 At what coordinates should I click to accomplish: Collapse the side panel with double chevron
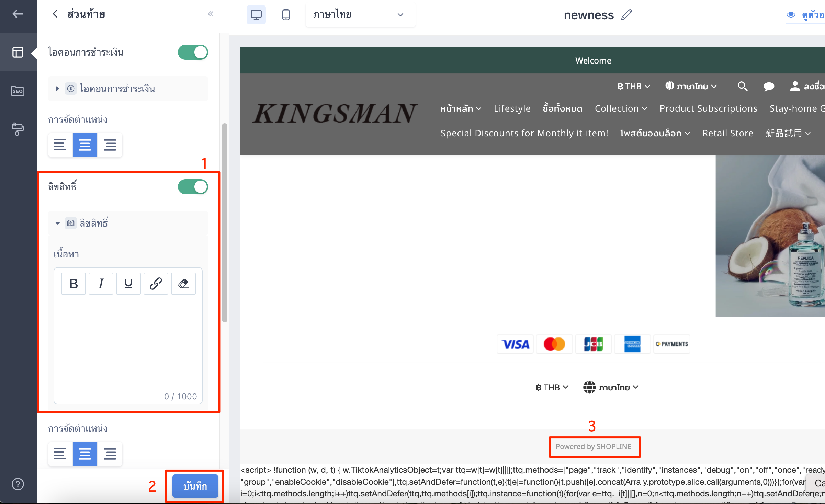click(211, 14)
